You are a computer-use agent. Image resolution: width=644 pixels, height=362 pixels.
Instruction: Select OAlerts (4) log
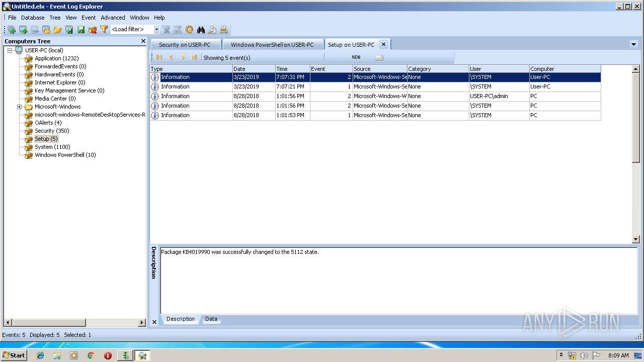pos(48,123)
